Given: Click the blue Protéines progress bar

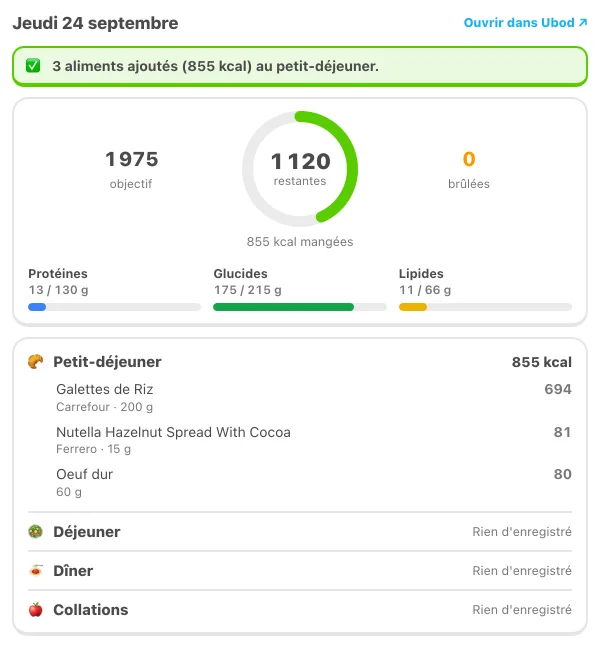Looking at the screenshot, I should 114,307.
